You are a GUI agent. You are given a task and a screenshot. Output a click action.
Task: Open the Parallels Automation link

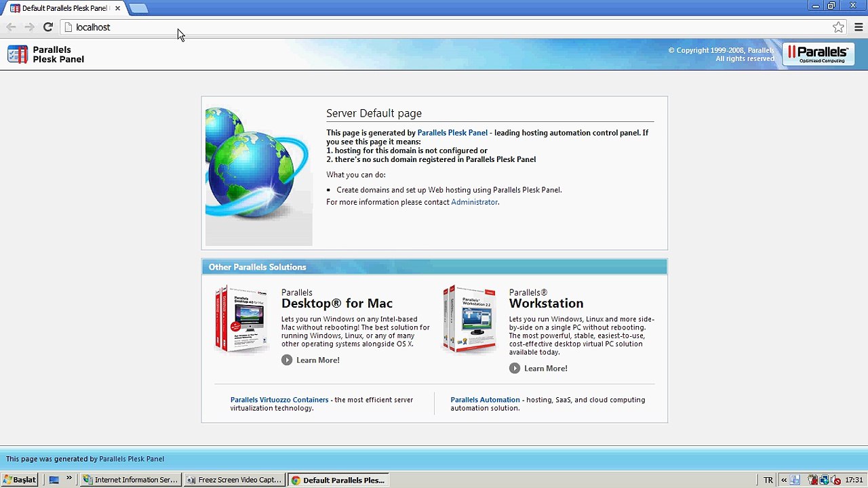pos(485,400)
